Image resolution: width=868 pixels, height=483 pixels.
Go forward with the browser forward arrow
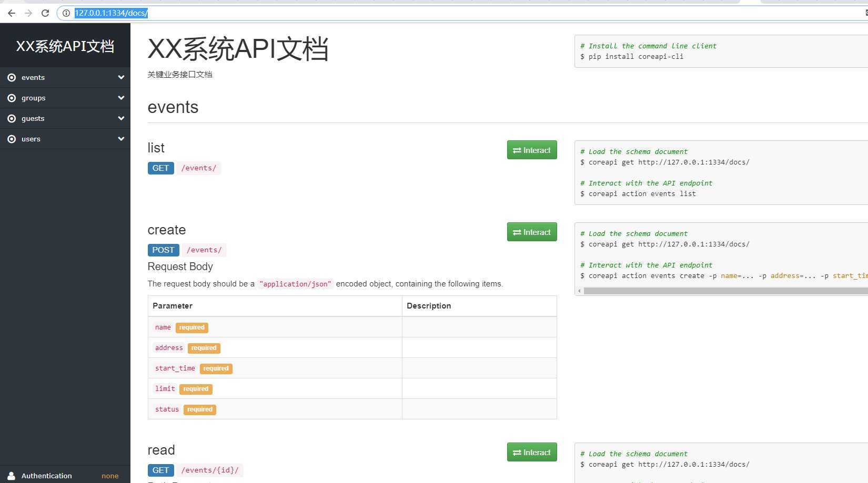pyautogui.click(x=28, y=13)
